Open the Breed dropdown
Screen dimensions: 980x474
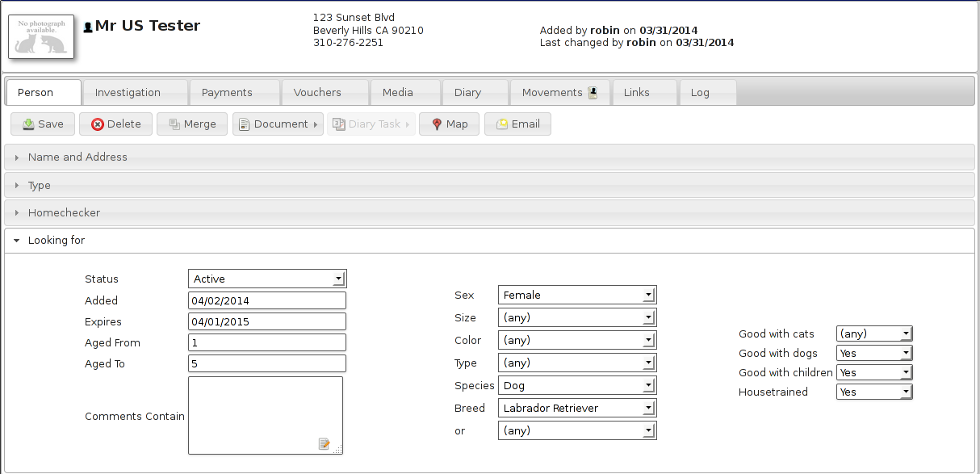click(577, 409)
